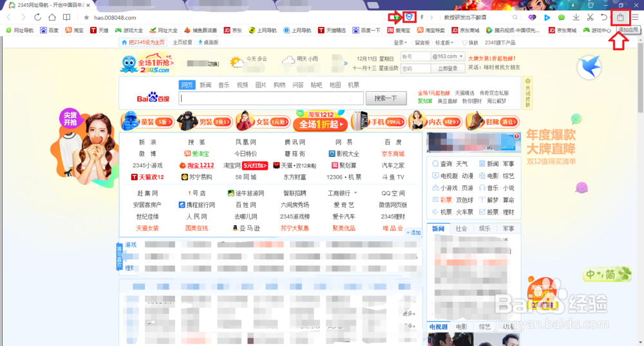Click the 搜索一下 search button
Viewport: 644px width, 346px height.
386,98
